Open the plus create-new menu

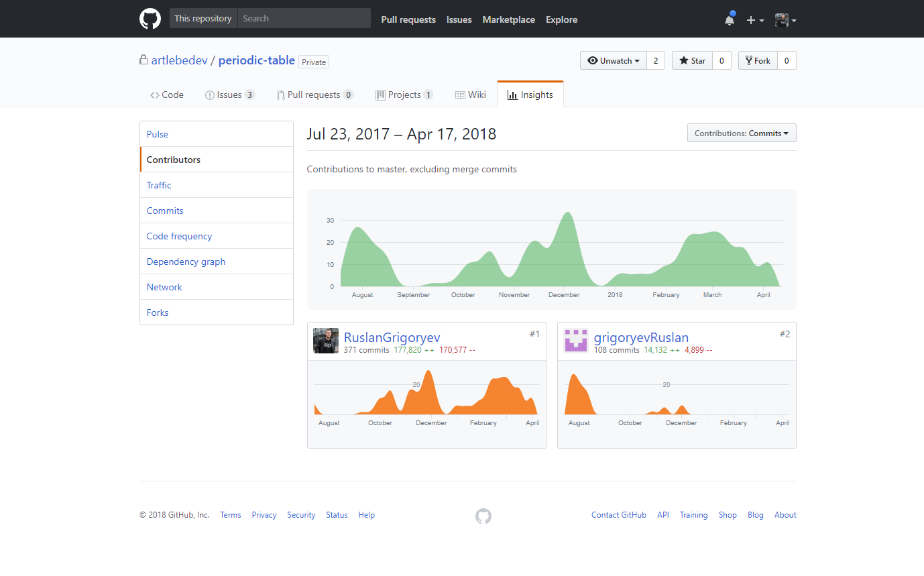click(755, 20)
